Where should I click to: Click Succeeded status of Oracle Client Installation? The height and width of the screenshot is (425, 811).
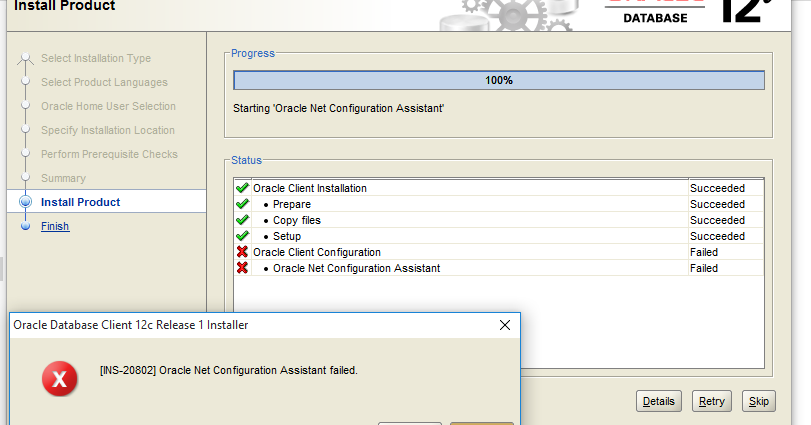pos(717,188)
